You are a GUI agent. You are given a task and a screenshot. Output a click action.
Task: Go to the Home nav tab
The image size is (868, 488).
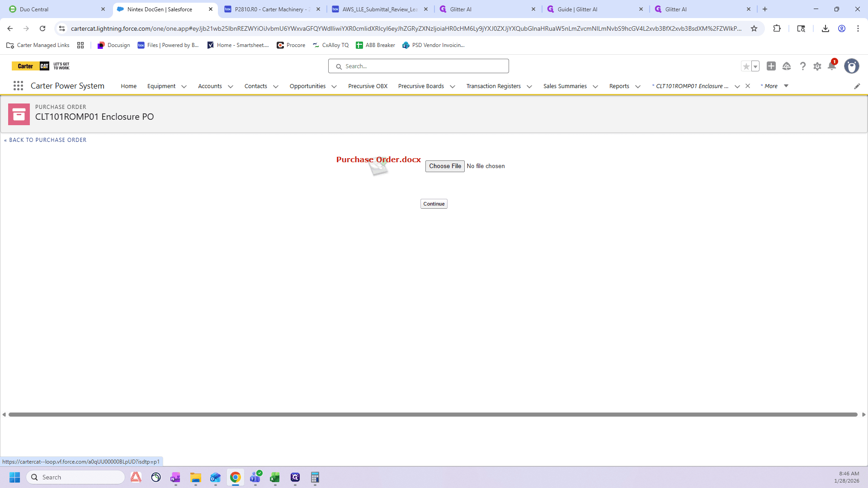click(129, 86)
